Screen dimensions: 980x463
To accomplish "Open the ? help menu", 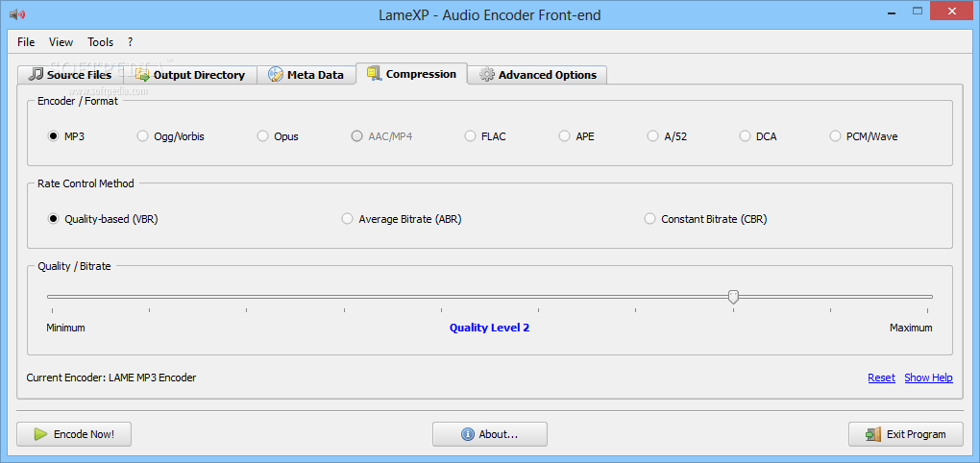I will coord(130,42).
